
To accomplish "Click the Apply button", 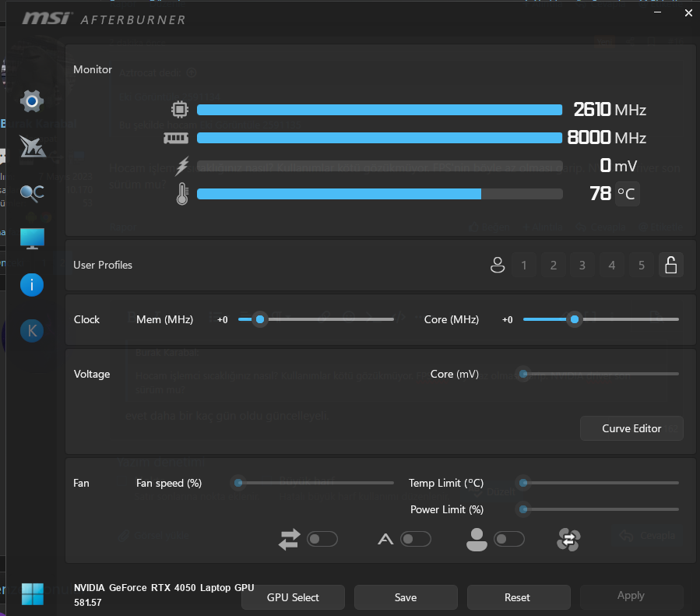I will point(631,596).
